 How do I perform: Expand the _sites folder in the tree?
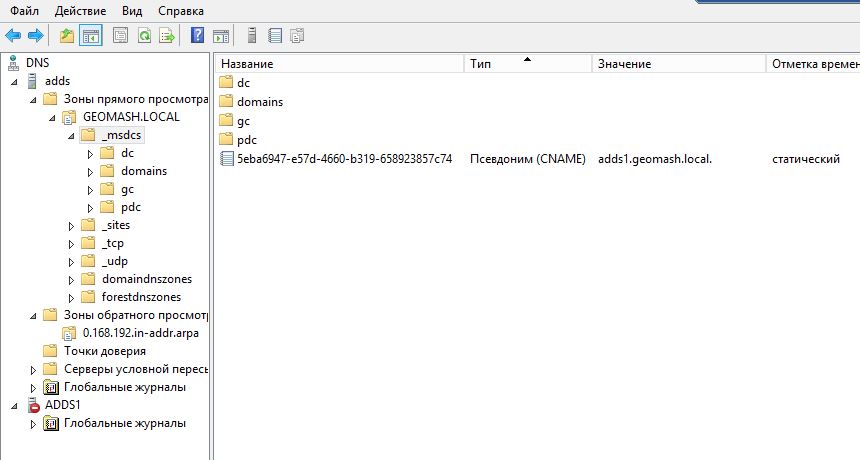[x=71, y=226]
